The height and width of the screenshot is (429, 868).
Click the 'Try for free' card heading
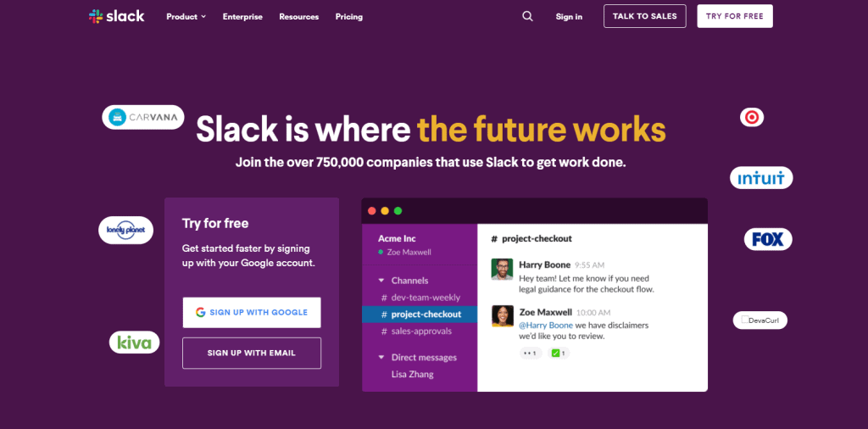click(x=215, y=223)
